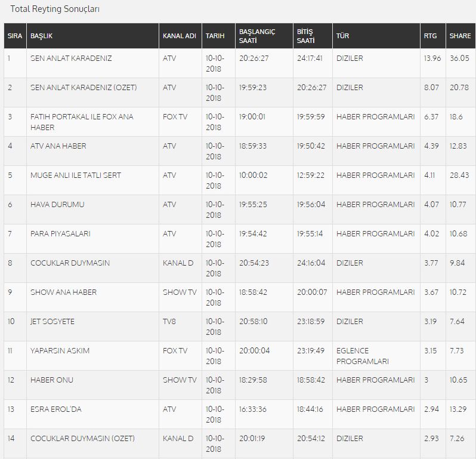Viewport: 476px width, 459px height.
Task: Click share value 10.65
Action: (458, 380)
